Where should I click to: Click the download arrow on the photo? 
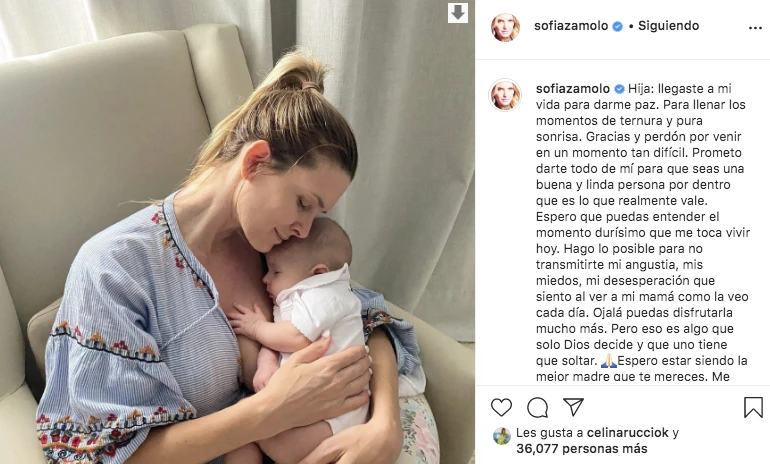tap(458, 13)
